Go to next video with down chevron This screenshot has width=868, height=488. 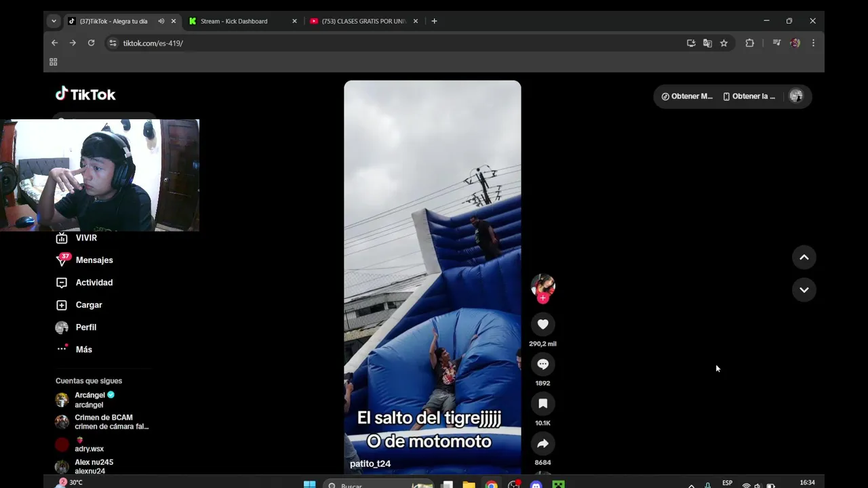click(x=804, y=290)
